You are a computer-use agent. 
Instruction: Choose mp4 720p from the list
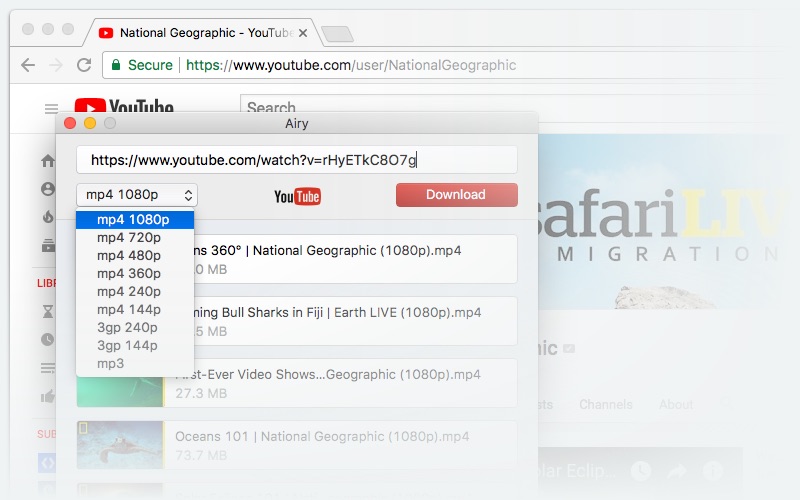coord(135,237)
